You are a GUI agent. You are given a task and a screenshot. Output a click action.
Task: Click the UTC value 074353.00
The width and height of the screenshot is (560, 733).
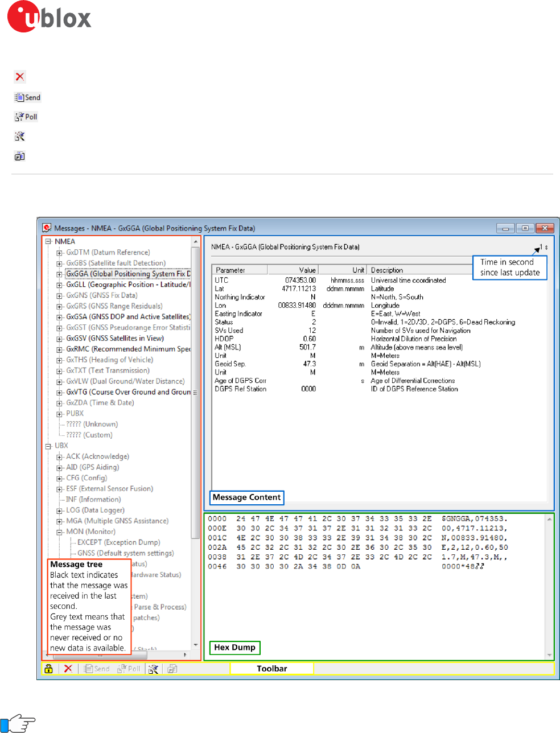point(300,281)
